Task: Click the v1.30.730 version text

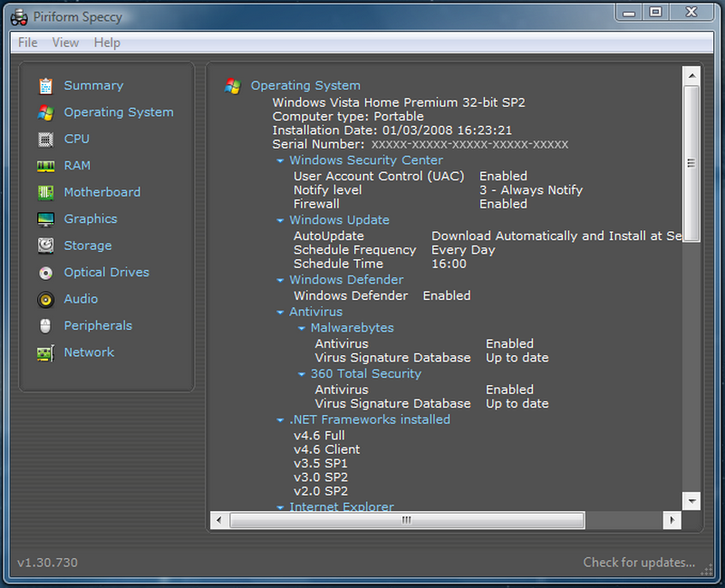Action: [x=48, y=563]
